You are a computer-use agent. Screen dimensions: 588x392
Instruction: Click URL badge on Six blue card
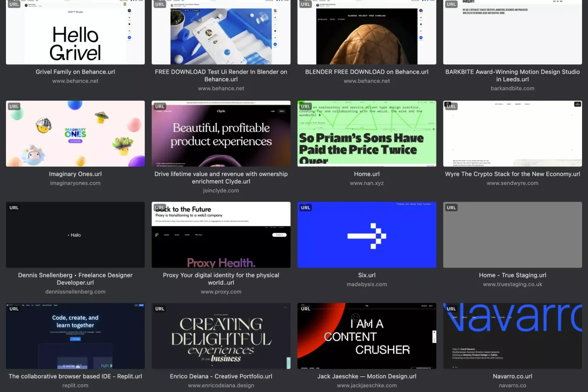(x=305, y=208)
